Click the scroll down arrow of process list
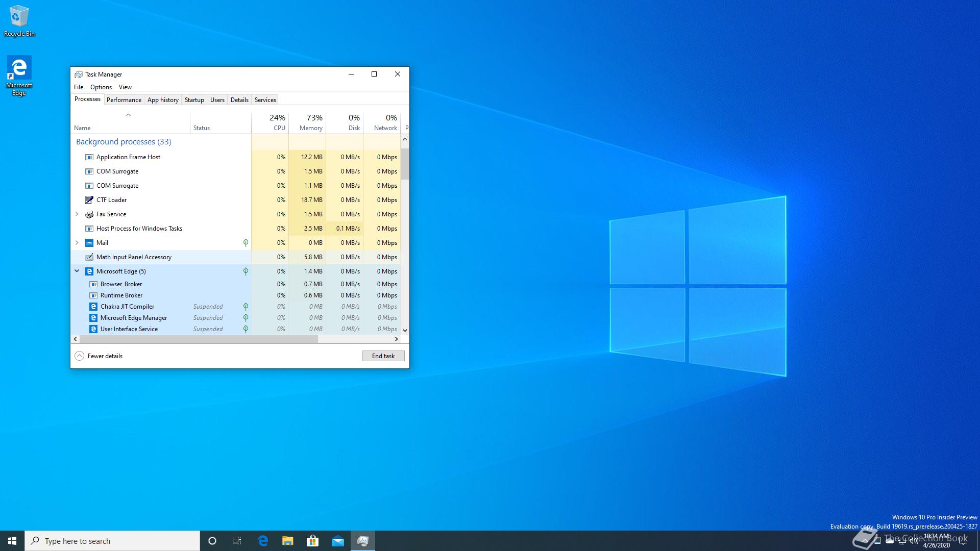 click(405, 330)
